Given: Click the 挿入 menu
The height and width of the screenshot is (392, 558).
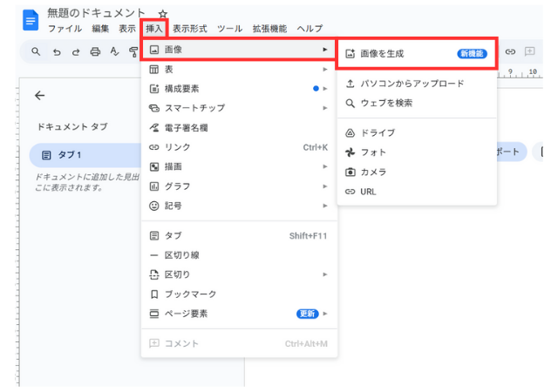Looking at the screenshot, I should [154, 29].
